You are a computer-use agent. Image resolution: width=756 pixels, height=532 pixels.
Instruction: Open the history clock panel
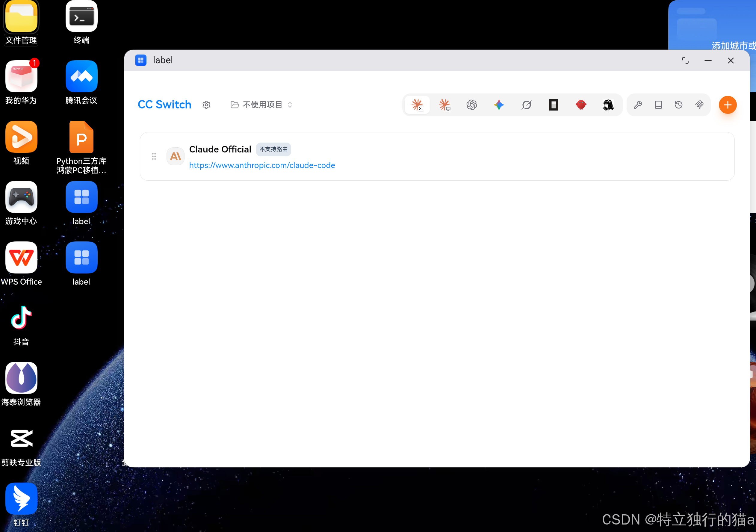[679, 105]
